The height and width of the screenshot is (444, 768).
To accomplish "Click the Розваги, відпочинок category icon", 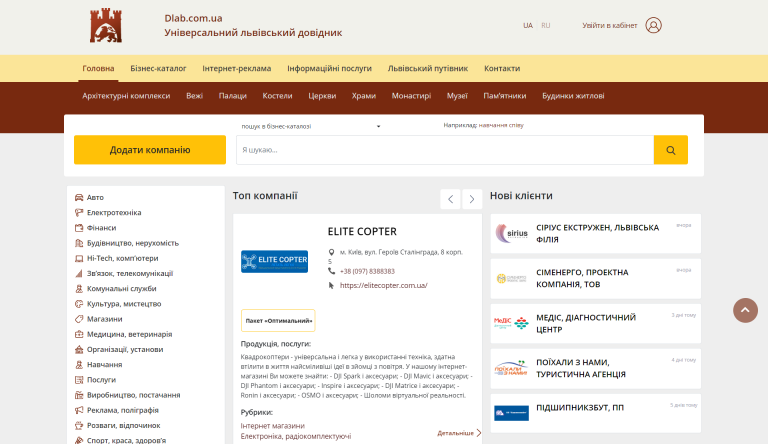I will point(79,425).
